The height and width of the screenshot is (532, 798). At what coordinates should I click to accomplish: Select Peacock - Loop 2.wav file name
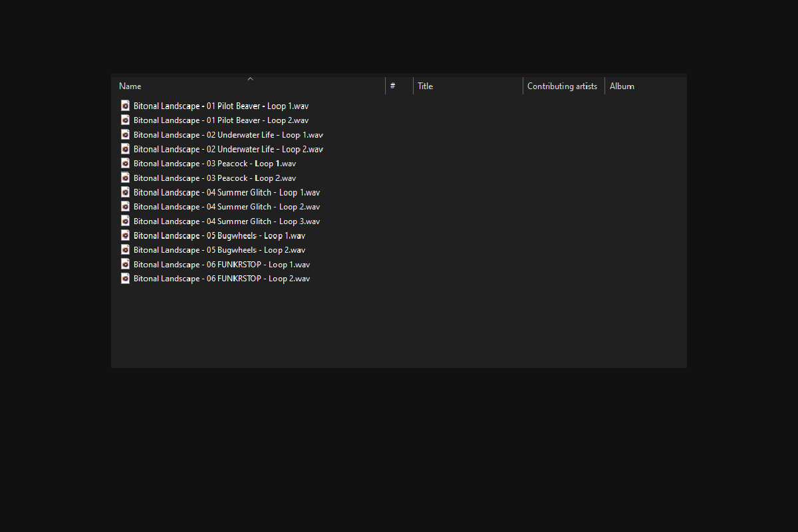pyautogui.click(x=215, y=178)
